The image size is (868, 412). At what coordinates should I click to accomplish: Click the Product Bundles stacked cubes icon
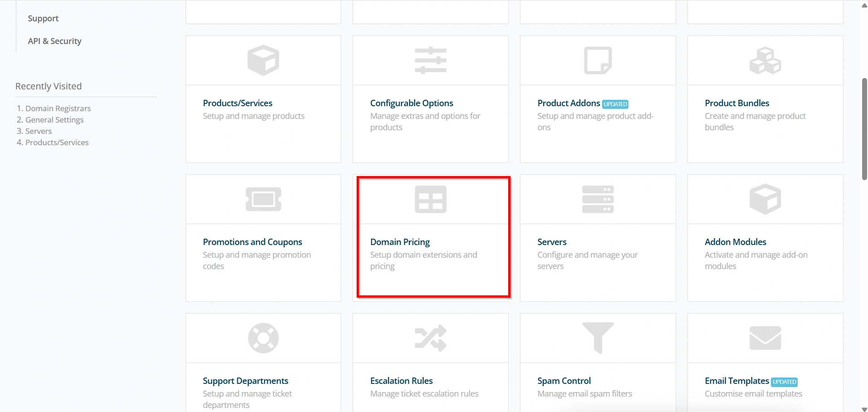pos(765,60)
